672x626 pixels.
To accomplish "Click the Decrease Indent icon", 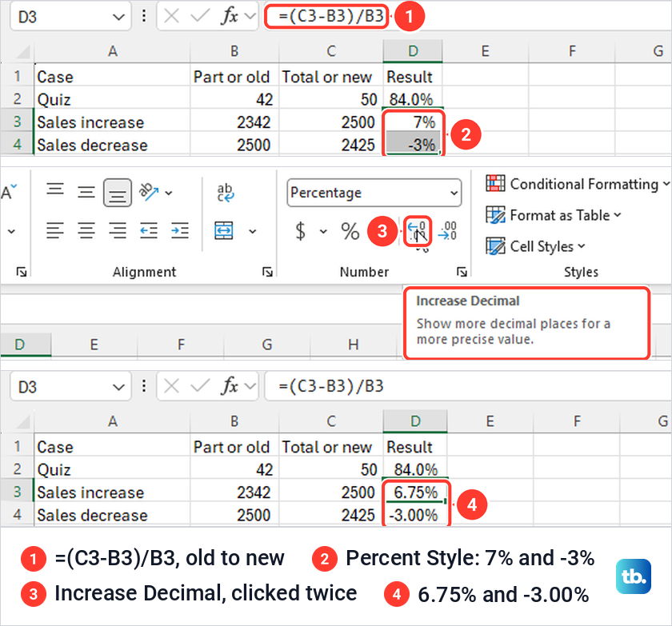I will point(148,231).
